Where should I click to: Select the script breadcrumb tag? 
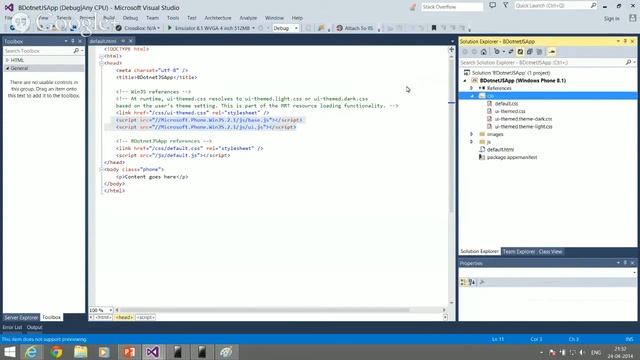[x=145, y=317]
